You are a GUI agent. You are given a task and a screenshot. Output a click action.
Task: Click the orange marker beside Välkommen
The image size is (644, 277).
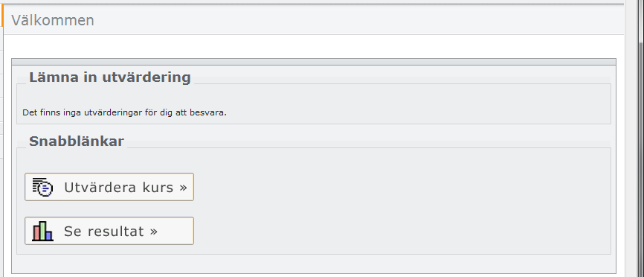pos(1,17)
